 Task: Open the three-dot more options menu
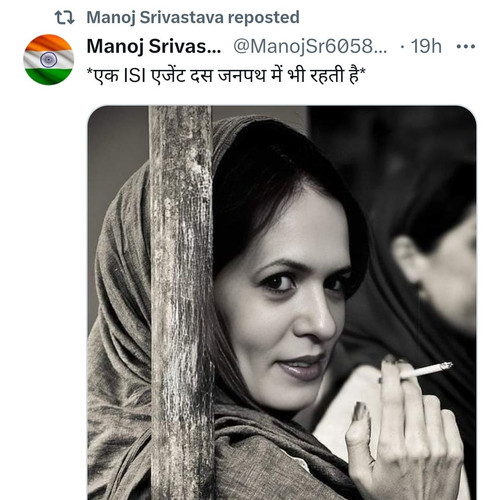[466, 46]
